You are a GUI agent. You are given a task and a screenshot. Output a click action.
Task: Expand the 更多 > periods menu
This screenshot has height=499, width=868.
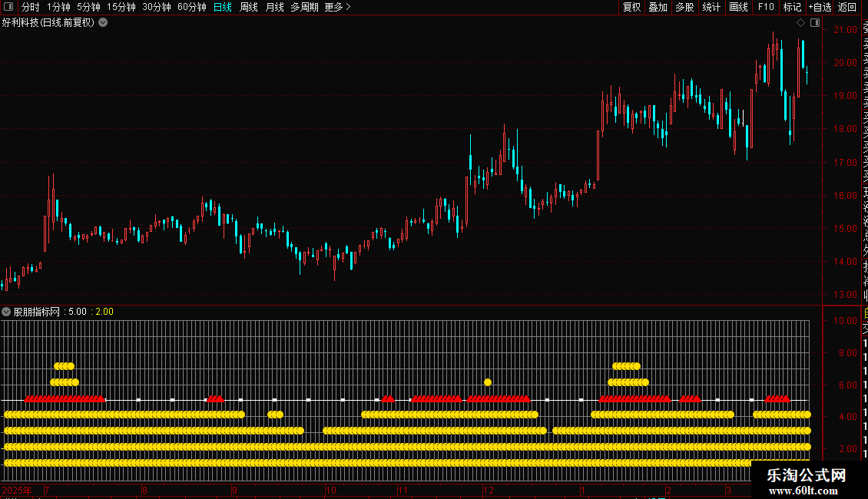pos(338,7)
